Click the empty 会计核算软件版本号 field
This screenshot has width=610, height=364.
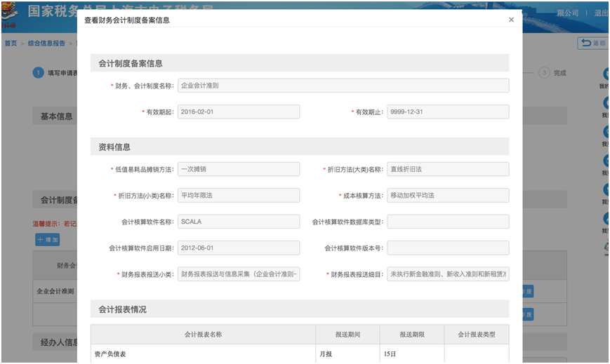click(448, 248)
